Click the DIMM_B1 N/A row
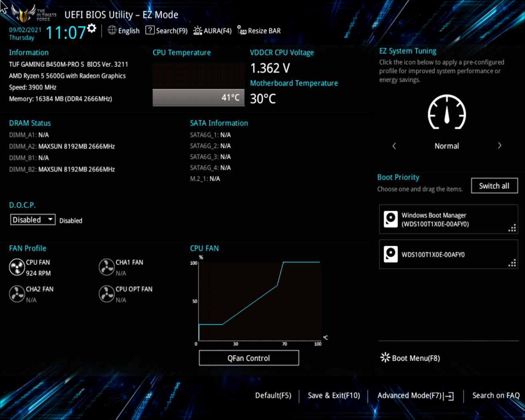 point(29,158)
